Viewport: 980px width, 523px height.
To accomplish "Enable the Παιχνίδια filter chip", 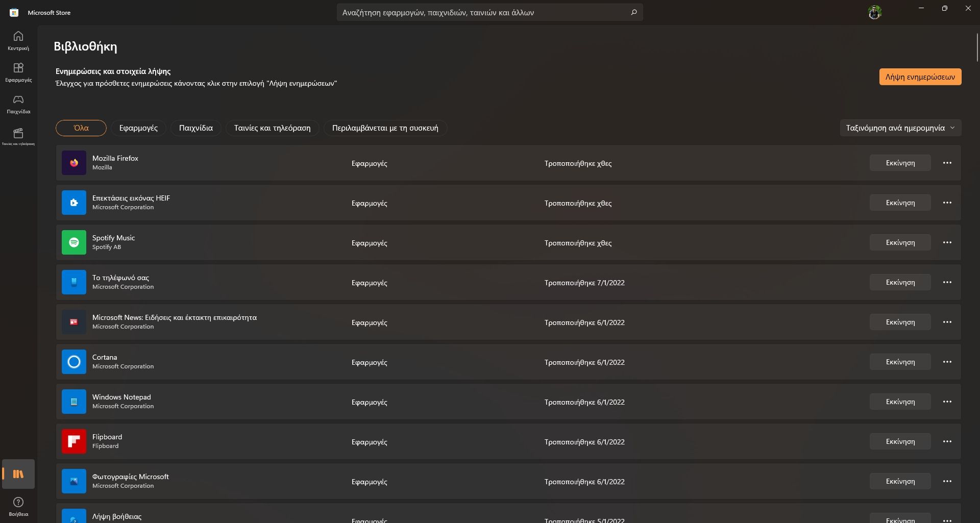I will point(195,128).
